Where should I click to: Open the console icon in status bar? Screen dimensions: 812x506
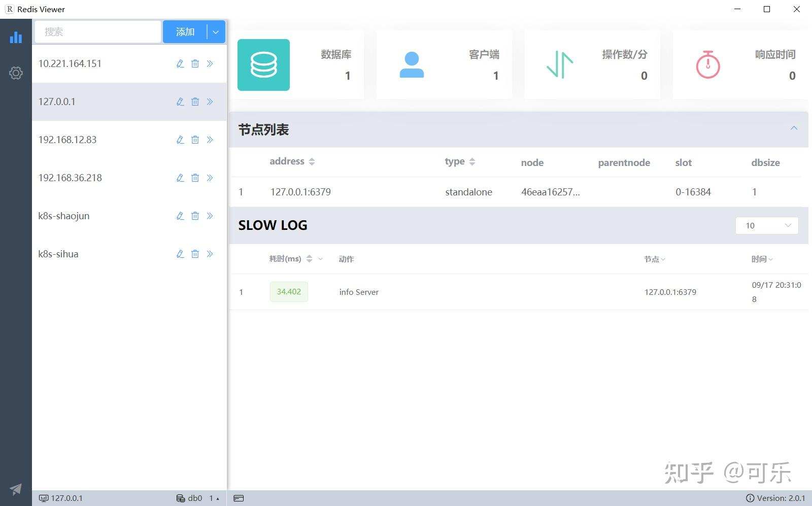pyautogui.click(x=239, y=498)
